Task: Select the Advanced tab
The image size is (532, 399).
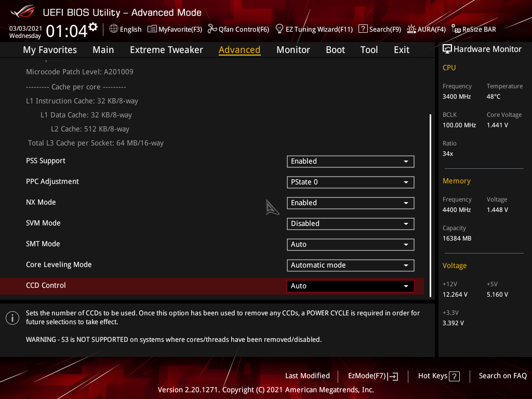Action: point(240,50)
